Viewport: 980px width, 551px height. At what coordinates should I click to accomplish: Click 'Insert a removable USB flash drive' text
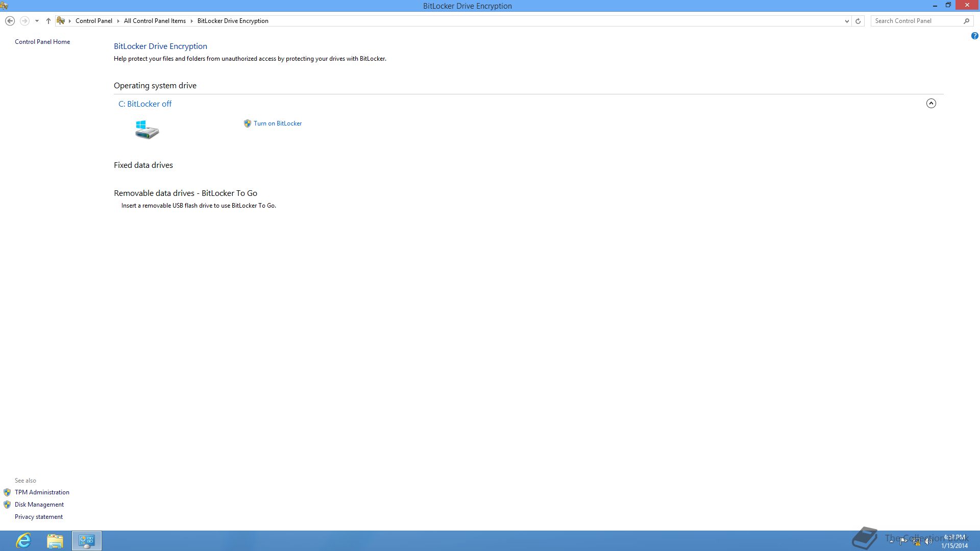point(199,206)
